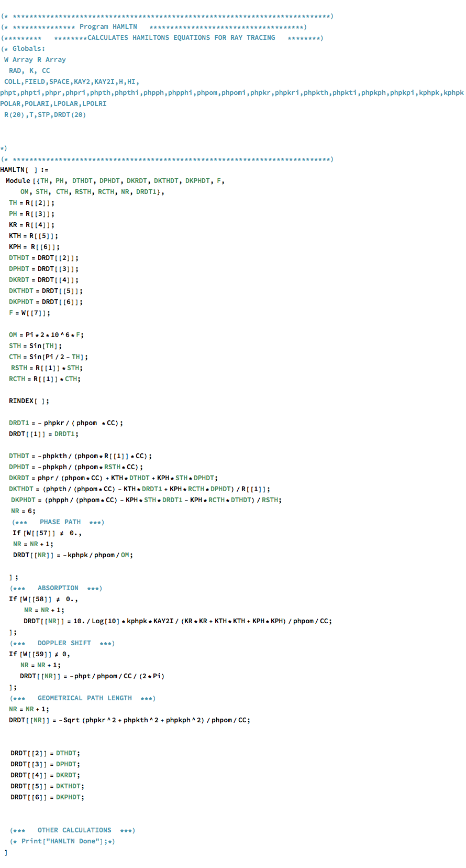Viewport: 466px width, 868px height.
Task: Click the 'DKPHDT = (phpph / (phpom*CC)...' line
Action: coord(147,500)
